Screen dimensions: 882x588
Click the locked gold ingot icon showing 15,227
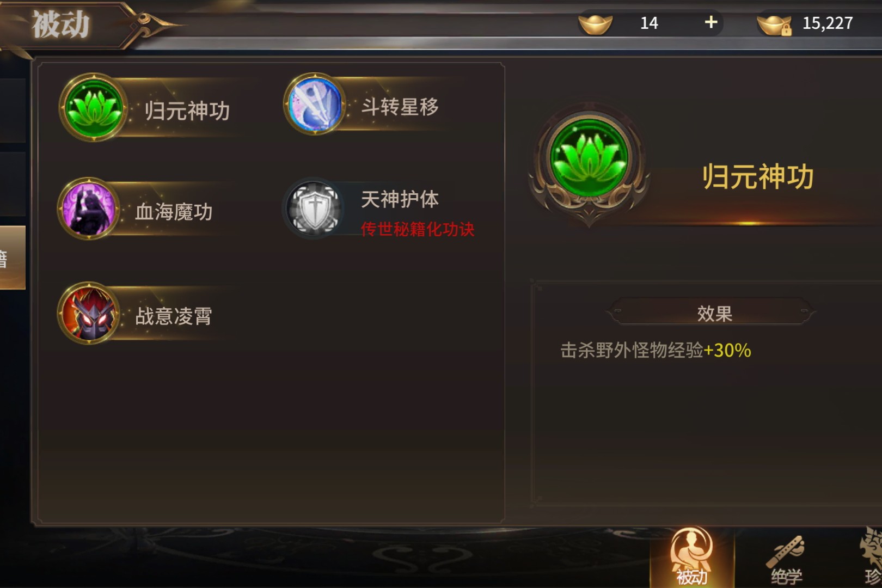point(774,24)
